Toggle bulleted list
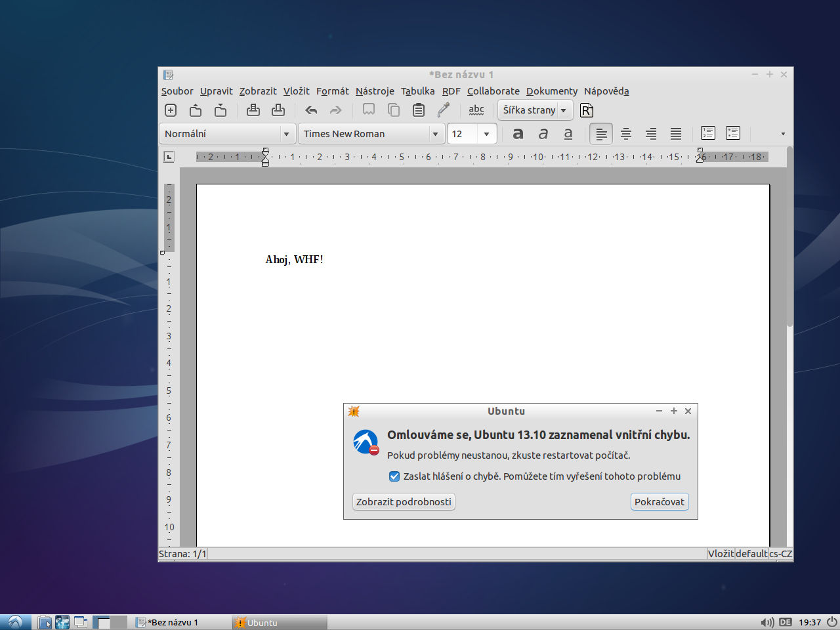 (x=733, y=133)
